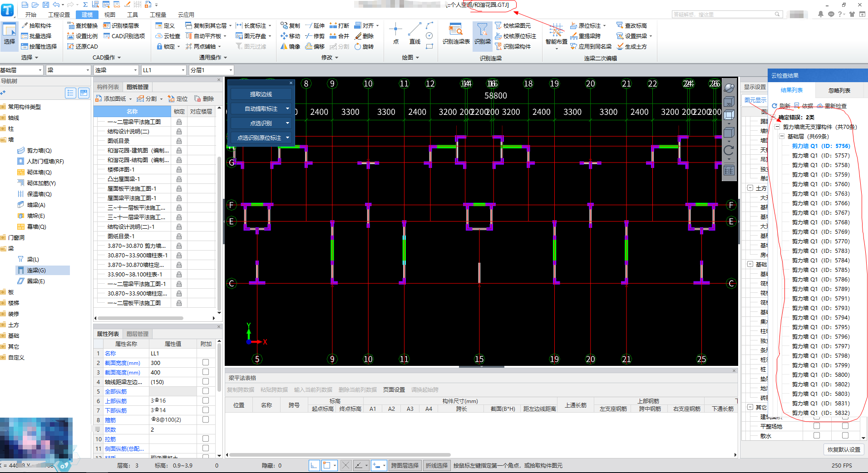Toggle 附加 checkbox for 下部纵筋 row
Image resolution: width=868 pixels, height=473 pixels.
click(206, 410)
